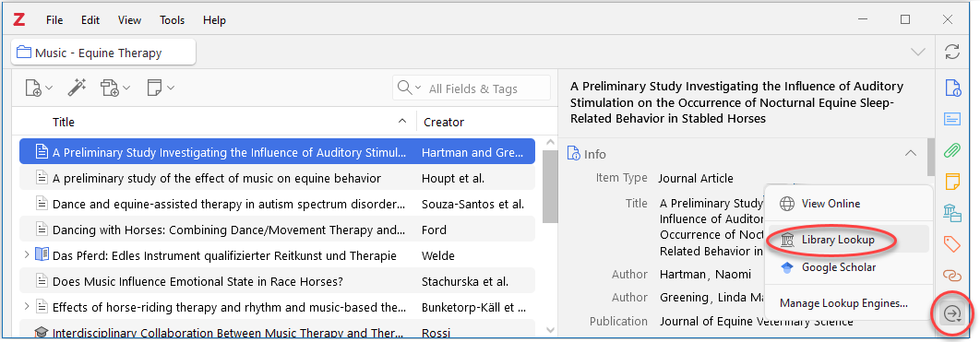Click the Zotero Z logo icon

click(18, 20)
